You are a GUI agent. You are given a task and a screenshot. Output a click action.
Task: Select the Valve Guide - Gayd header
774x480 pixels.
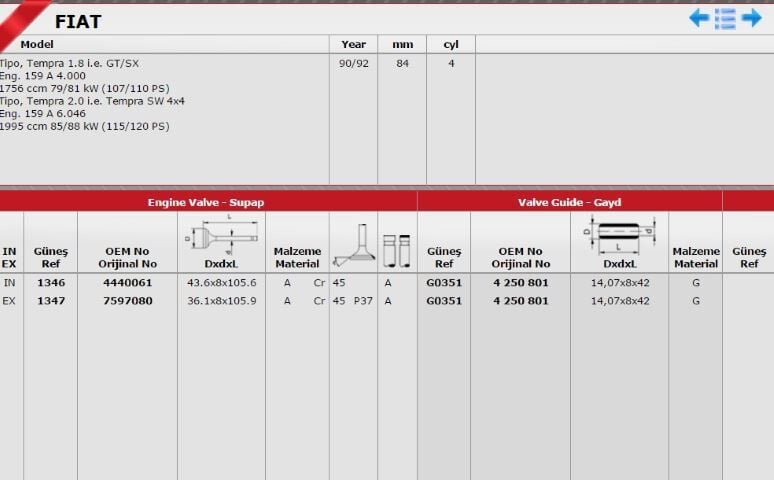click(570, 202)
